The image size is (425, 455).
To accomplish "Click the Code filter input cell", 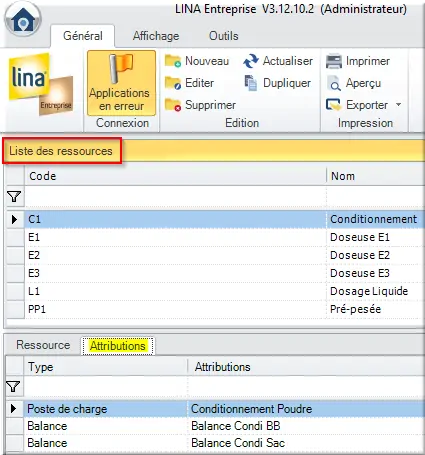I will 175,197.
